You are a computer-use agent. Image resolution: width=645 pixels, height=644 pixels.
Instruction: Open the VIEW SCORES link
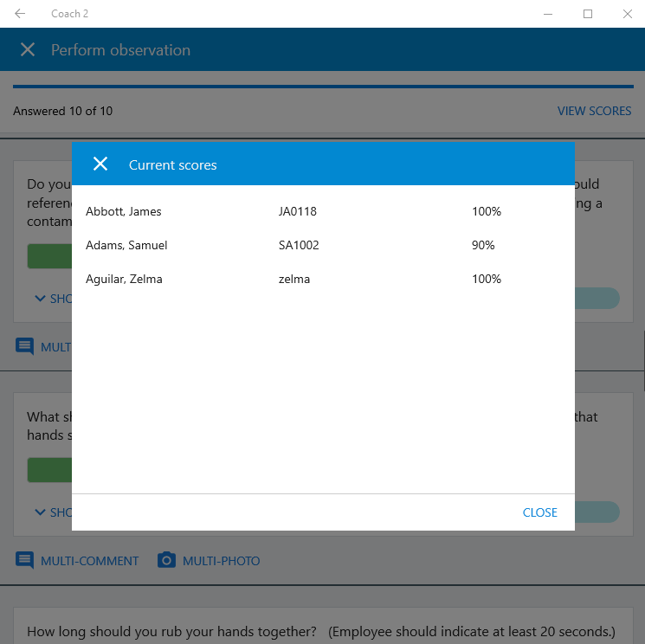[594, 111]
